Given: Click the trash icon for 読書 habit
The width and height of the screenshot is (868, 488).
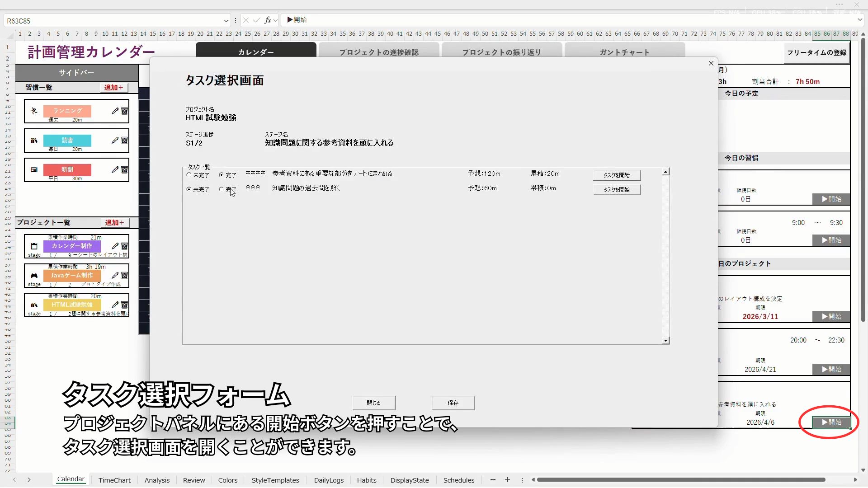Looking at the screenshot, I should (x=124, y=141).
